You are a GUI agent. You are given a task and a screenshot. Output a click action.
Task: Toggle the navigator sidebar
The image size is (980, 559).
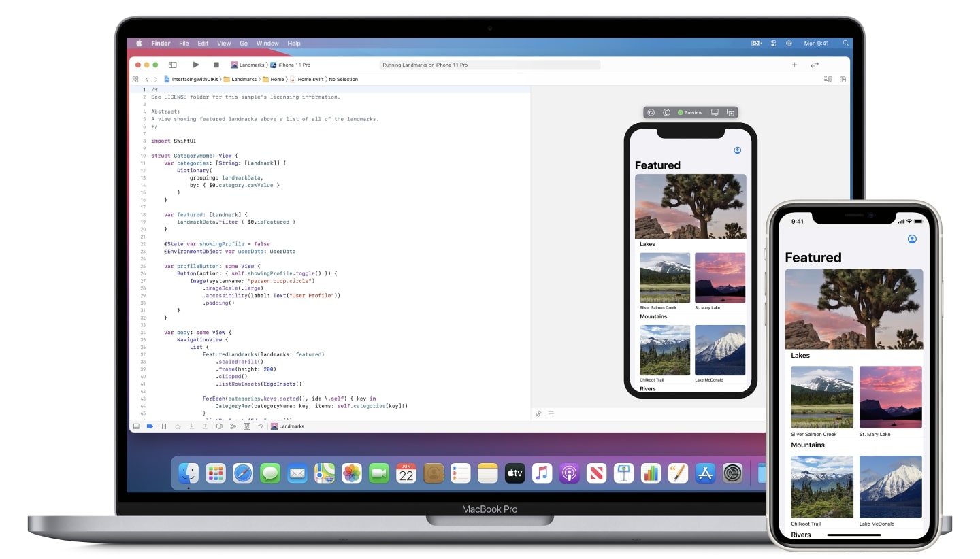172,65
